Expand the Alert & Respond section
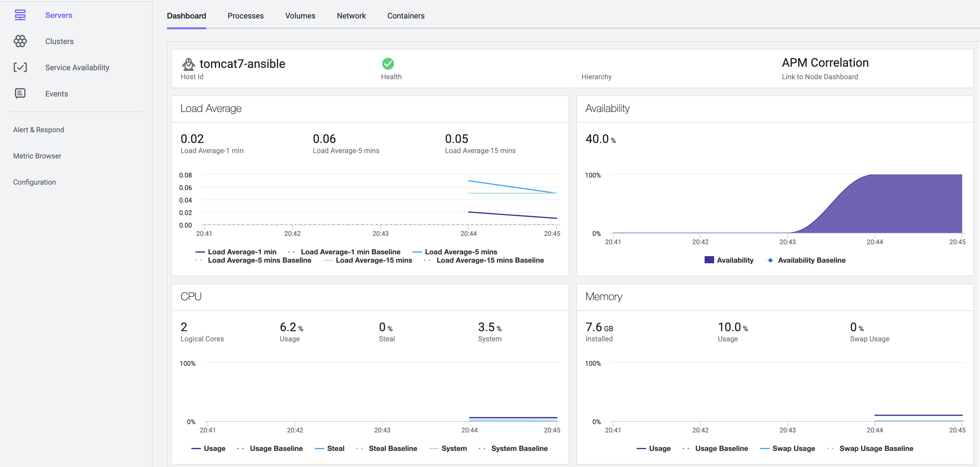This screenshot has height=467, width=980. pos(38,130)
